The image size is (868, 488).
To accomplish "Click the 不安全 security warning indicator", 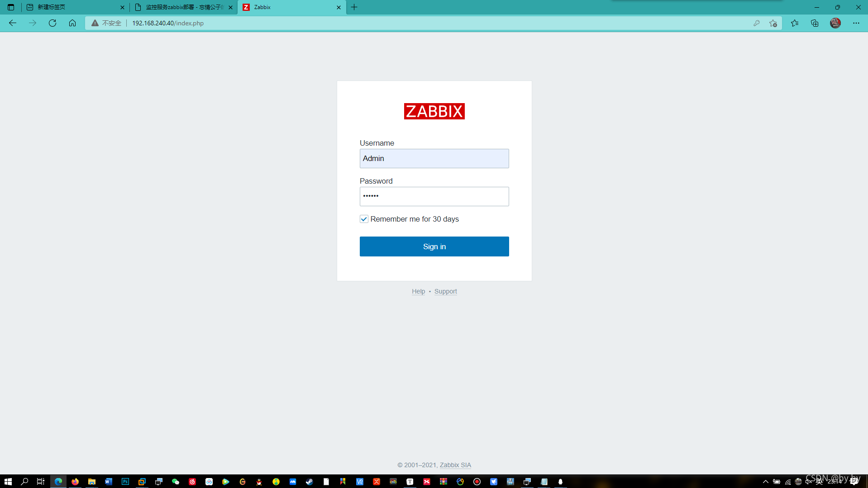I will pos(106,23).
